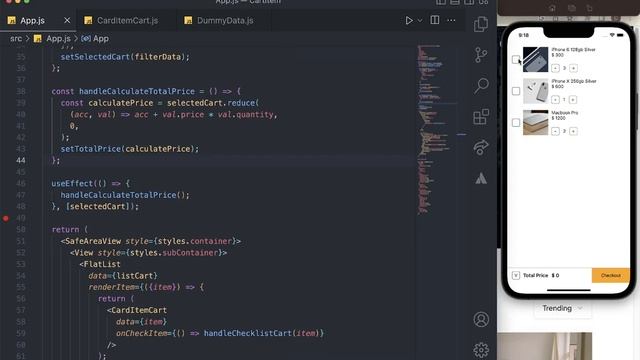Click the simulator Home toolbar icon
640x360 pixels.
[552, 8]
